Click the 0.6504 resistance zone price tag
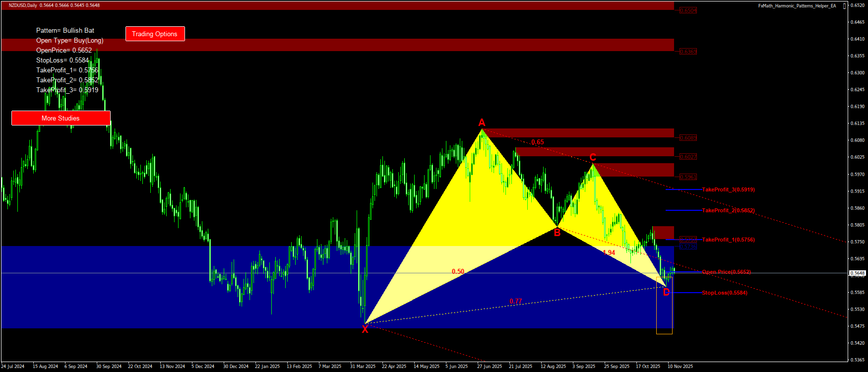Viewport: 868px width, 372px height. tap(688, 10)
